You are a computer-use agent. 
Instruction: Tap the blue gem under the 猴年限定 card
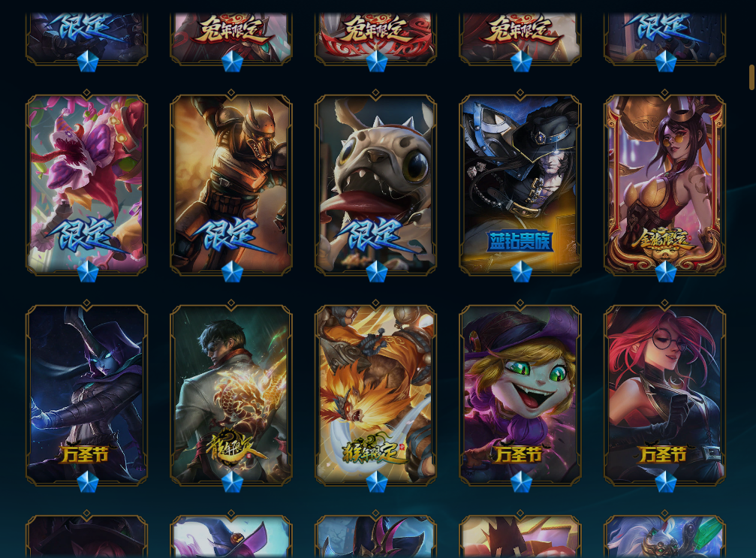(x=377, y=482)
